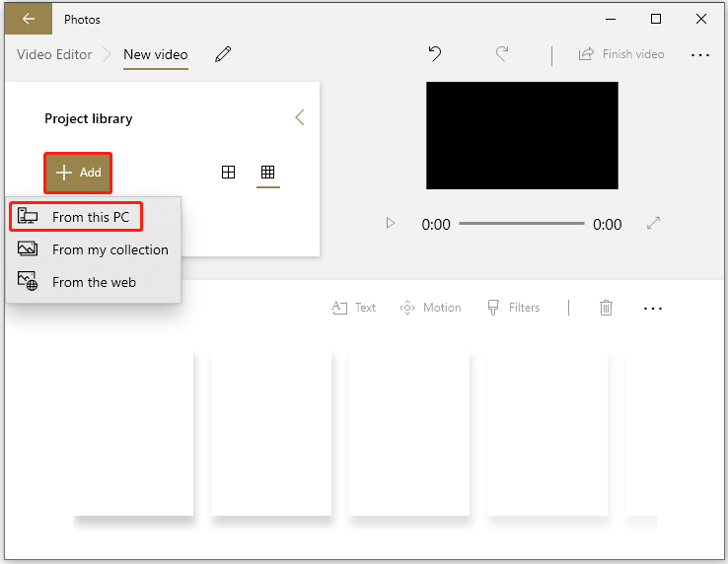Image resolution: width=728 pixels, height=564 pixels.
Task: Play the video preview
Action: pos(391,224)
